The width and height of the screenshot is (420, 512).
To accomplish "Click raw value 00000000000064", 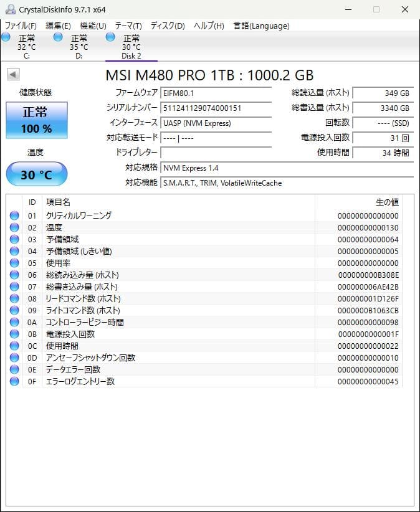I will pos(368,240).
